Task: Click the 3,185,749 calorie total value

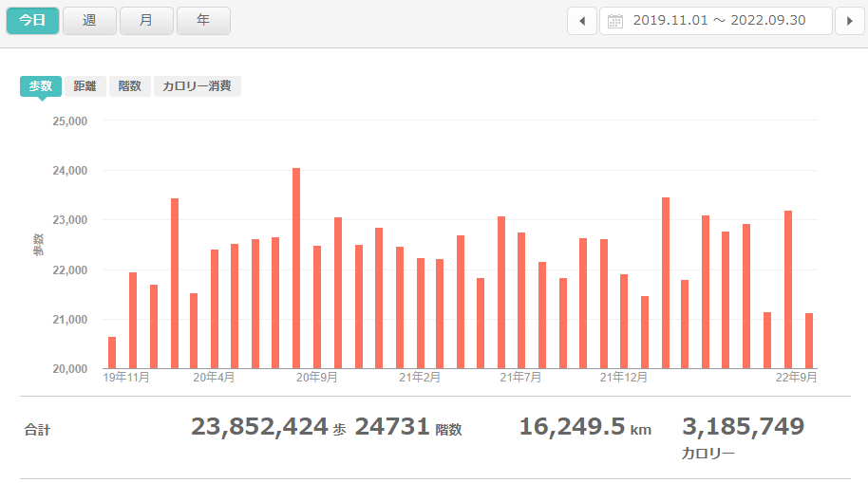Action: click(743, 427)
